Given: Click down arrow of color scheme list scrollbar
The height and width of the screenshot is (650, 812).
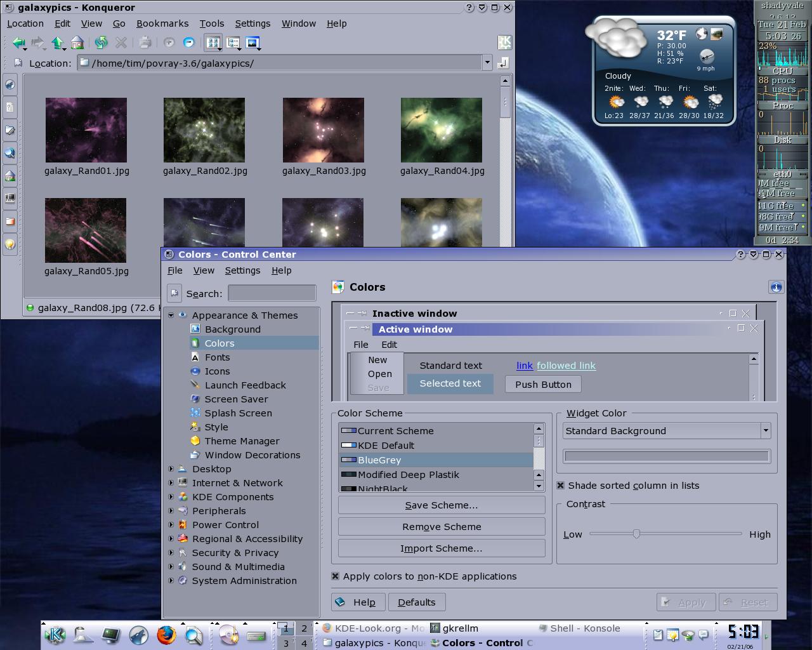Looking at the screenshot, I should [539, 486].
